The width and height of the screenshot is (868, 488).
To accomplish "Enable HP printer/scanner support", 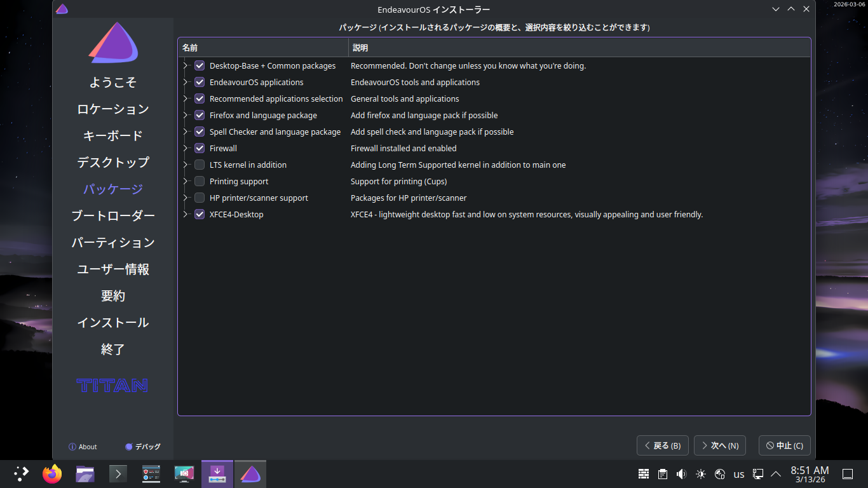I will [x=200, y=198].
